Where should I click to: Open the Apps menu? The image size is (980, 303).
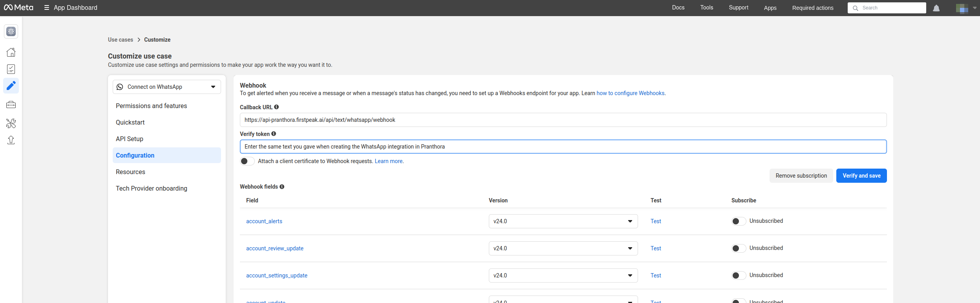click(770, 8)
